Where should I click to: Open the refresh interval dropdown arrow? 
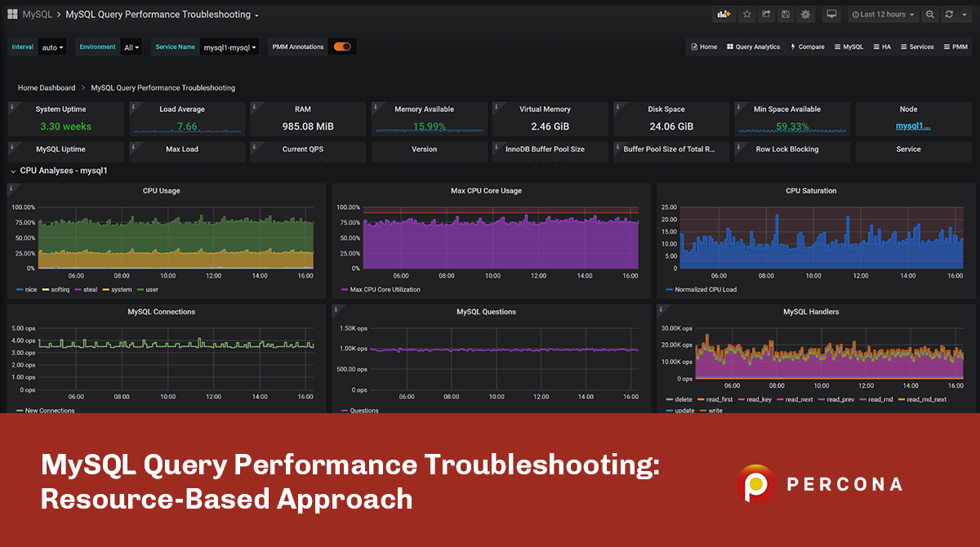click(x=964, y=14)
